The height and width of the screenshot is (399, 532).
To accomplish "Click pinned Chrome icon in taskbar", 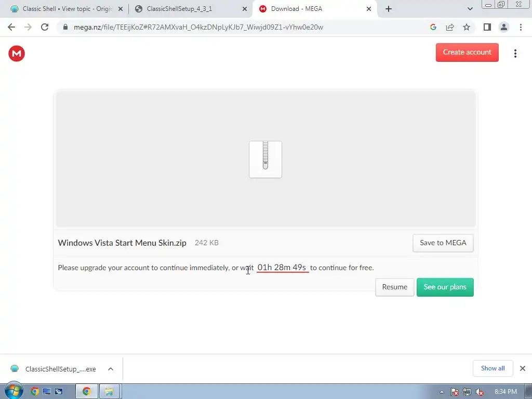I will click(x=34, y=392).
